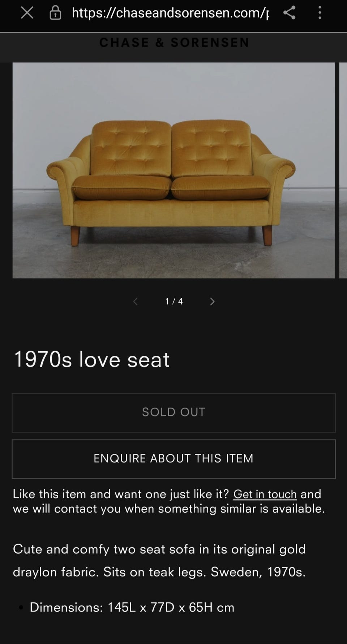347x644 pixels.
Task: Open the three-dot overflow menu
Action: [320, 13]
